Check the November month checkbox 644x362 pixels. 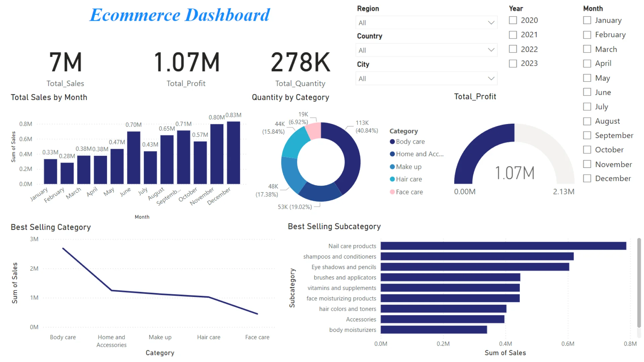587,164
